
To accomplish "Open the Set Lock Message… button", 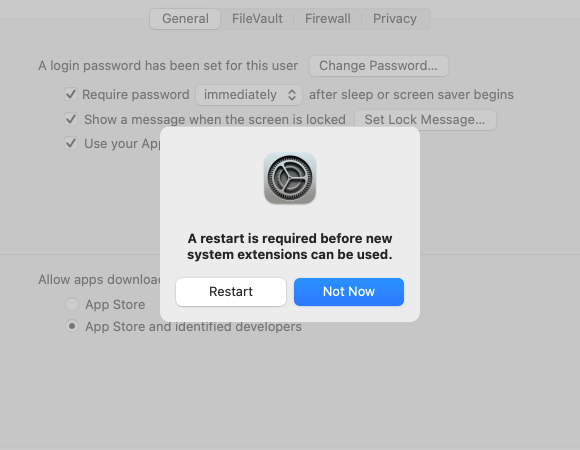I will [x=425, y=120].
